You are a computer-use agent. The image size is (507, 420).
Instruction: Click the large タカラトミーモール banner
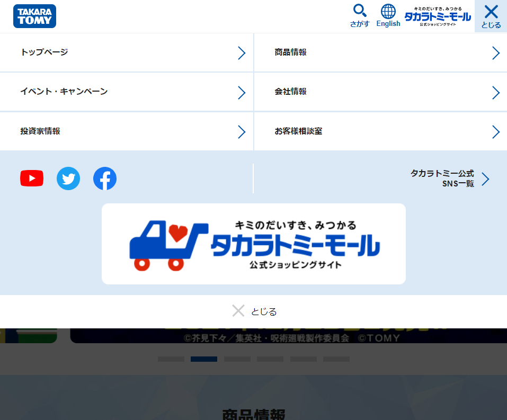tap(253, 244)
